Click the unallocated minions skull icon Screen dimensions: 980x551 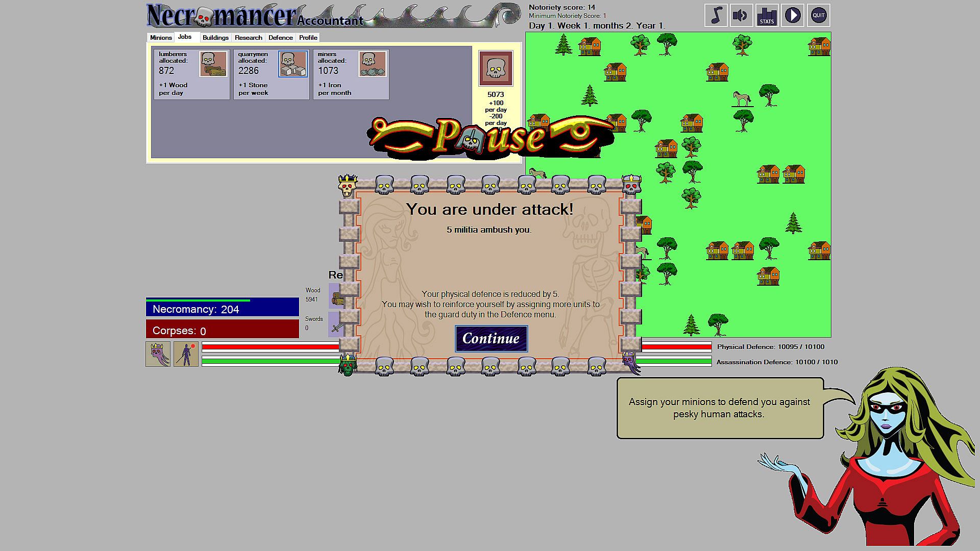click(x=495, y=68)
